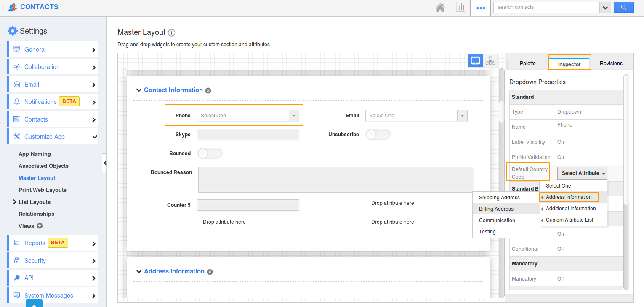Toggle the Unsubscribe switch
Image resolution: width=644 pixels, height=307 pixels.
378,135
